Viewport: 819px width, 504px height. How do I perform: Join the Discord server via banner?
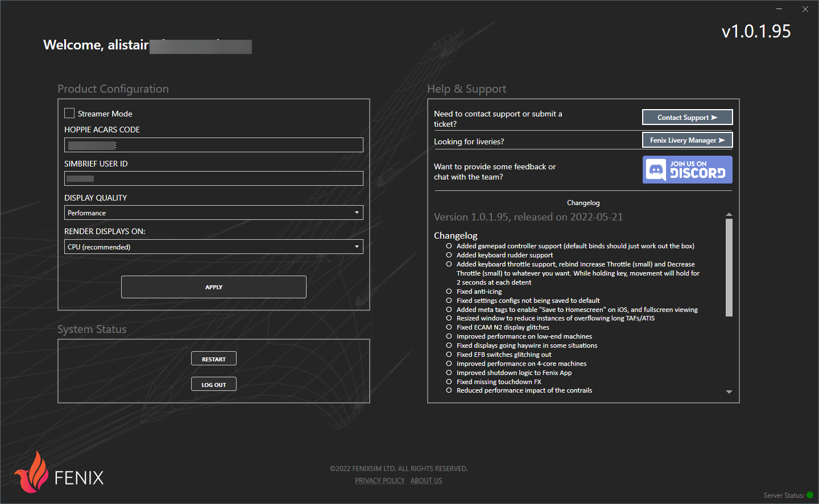point(688,170)
